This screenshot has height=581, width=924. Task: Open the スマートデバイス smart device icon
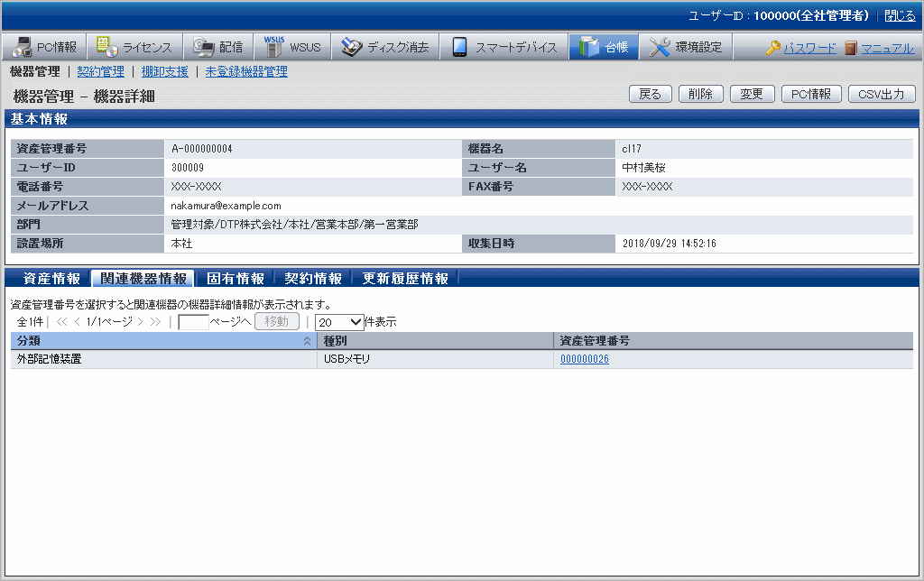[x=459, y=47]
